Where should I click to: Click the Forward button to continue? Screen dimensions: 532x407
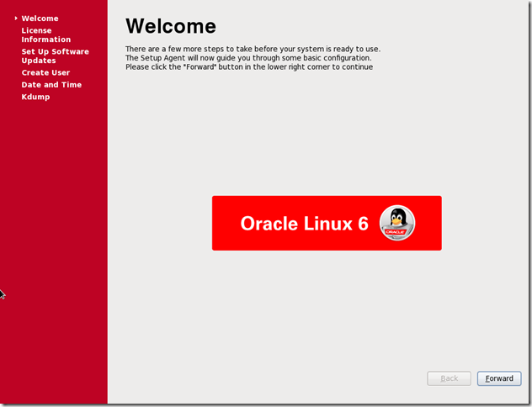point(499,378)
